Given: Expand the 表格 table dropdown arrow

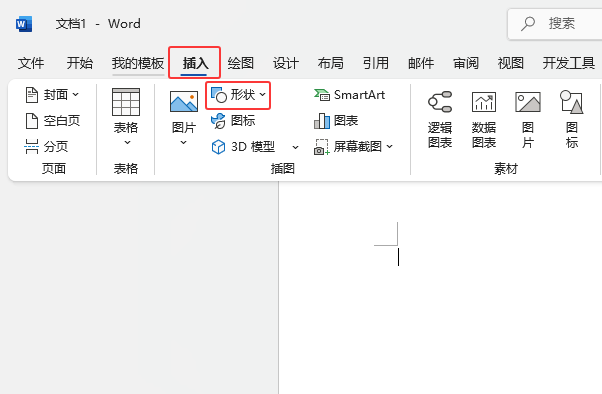Looking at the screenshot, I should (127, 142).
